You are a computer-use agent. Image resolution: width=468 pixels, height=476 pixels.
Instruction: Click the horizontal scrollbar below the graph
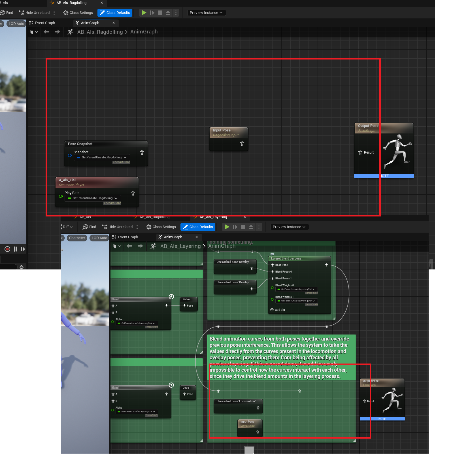[x=249, y=450]
